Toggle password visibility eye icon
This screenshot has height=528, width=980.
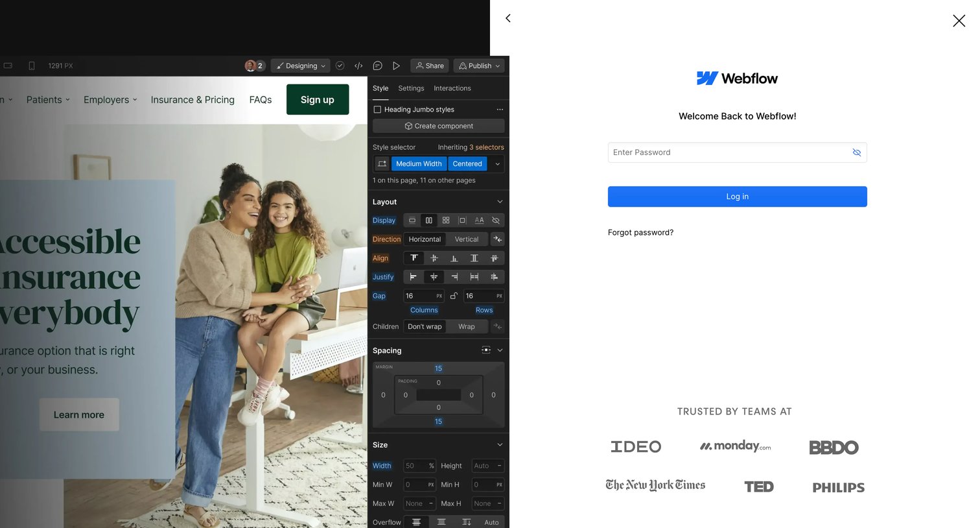856,152
